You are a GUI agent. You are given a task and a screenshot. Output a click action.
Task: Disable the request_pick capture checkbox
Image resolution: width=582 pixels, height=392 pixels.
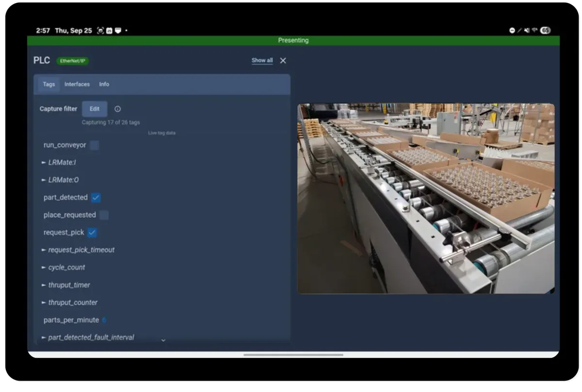[x=92, y=232]
